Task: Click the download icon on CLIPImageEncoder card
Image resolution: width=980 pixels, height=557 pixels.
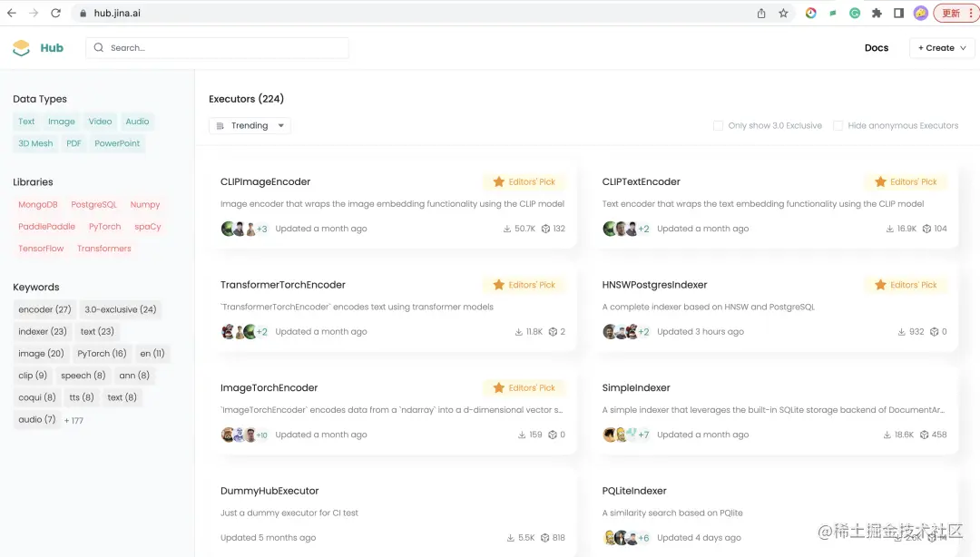Action: [507, 229]
